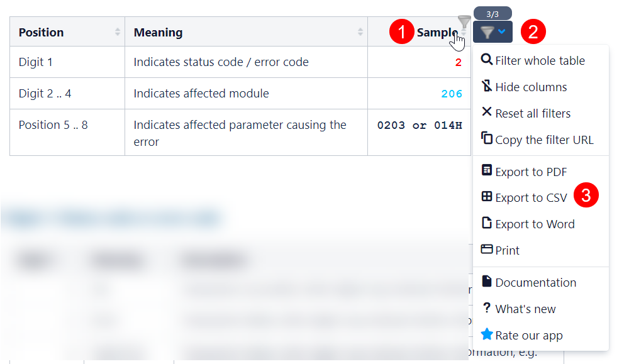The width and height of the screenshot is (629, 364).
Task: Click the grey funnel icon above the Sample column
Action: pos(464,22)
